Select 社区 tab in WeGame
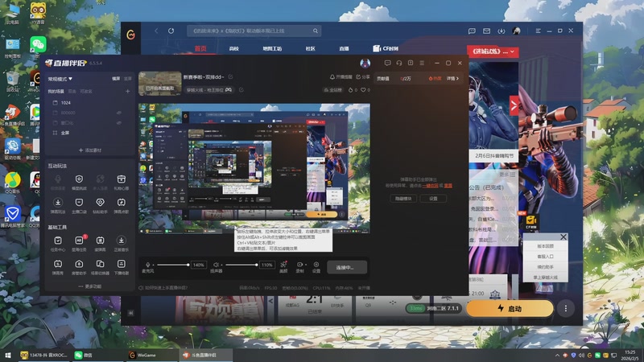Viewport: 644px width, 362px height. (311, 48)
